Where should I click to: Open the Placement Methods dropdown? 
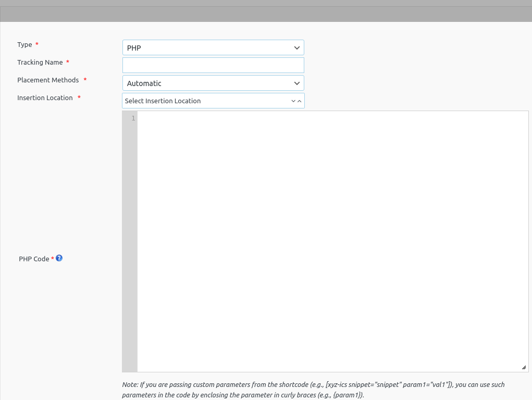(x=213, y=82)
